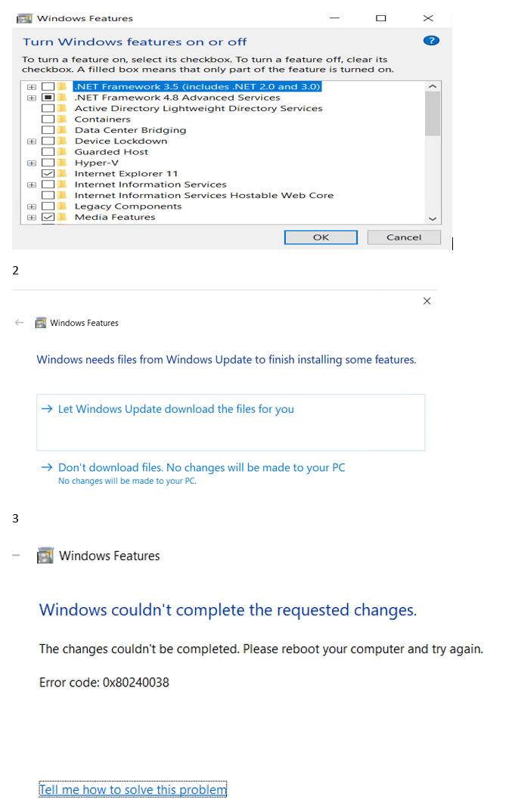The width and height of the screenshot is (512, 812).
Task: Click the folder icon beside Media Features
Action: (63, 217)
